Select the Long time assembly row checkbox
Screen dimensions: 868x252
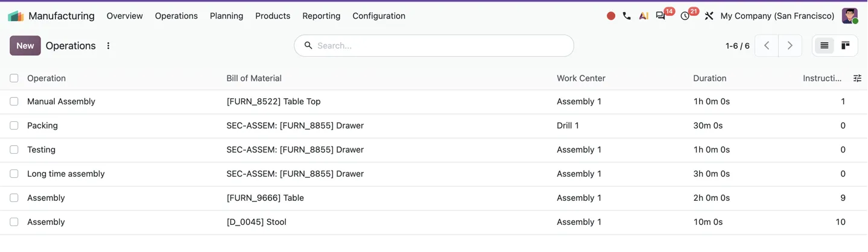click(14, 174)
